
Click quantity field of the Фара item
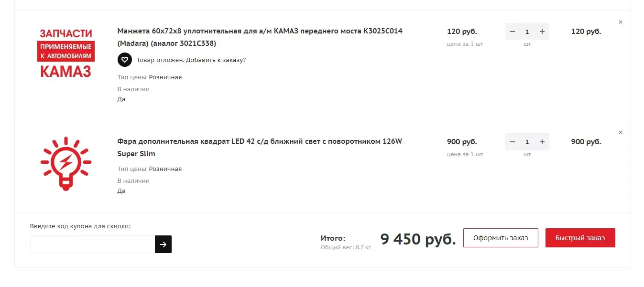527,142
